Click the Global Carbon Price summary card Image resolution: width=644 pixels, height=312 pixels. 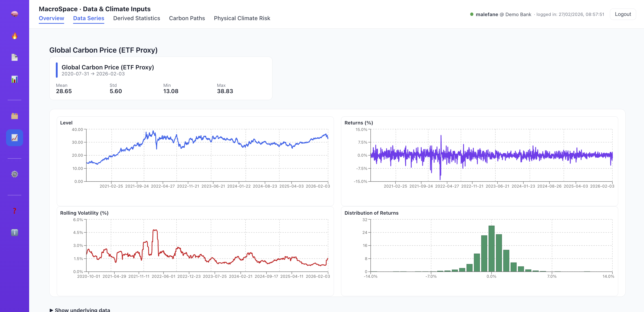click(x=161, y=78)
